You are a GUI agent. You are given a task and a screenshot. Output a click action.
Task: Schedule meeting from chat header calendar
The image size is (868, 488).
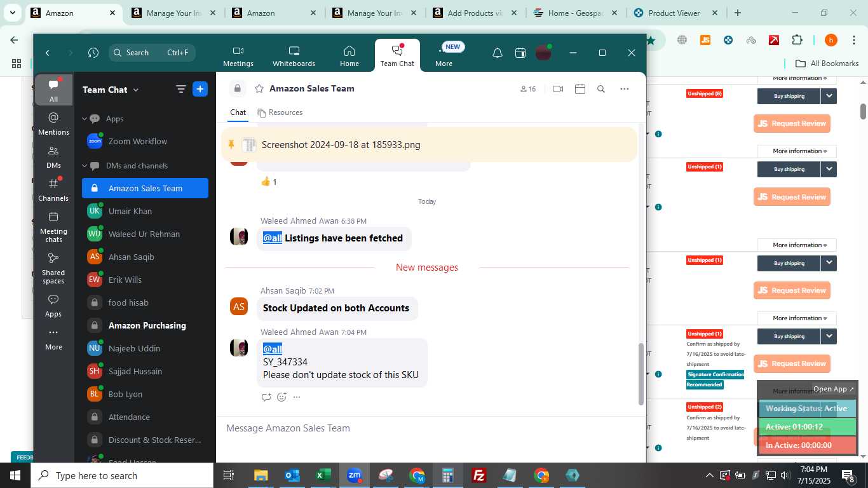click(x=580, y=89)
